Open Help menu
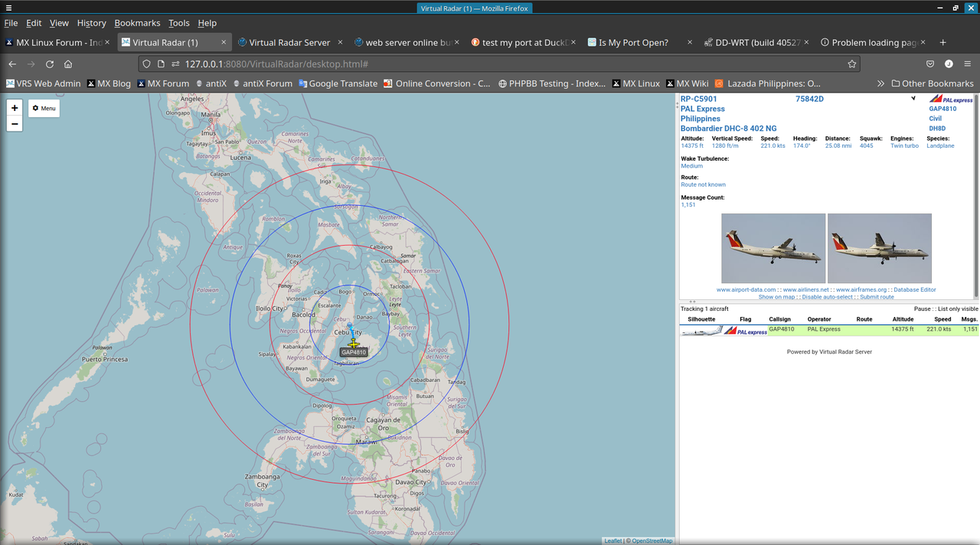Image resolution: width=980 pixels, height=545 pixels. (207, 23)
